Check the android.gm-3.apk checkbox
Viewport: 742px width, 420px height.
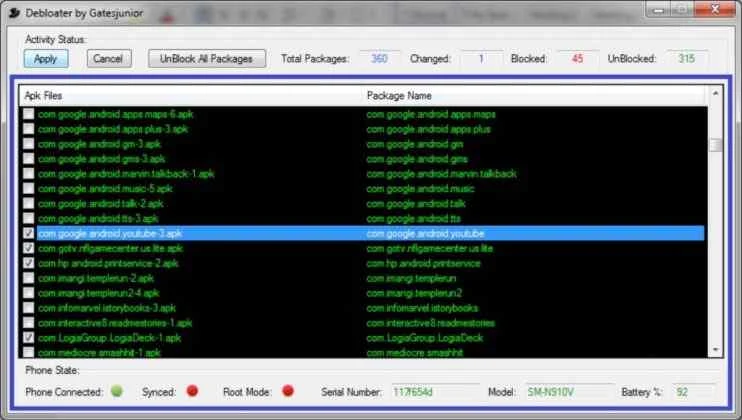28,144
